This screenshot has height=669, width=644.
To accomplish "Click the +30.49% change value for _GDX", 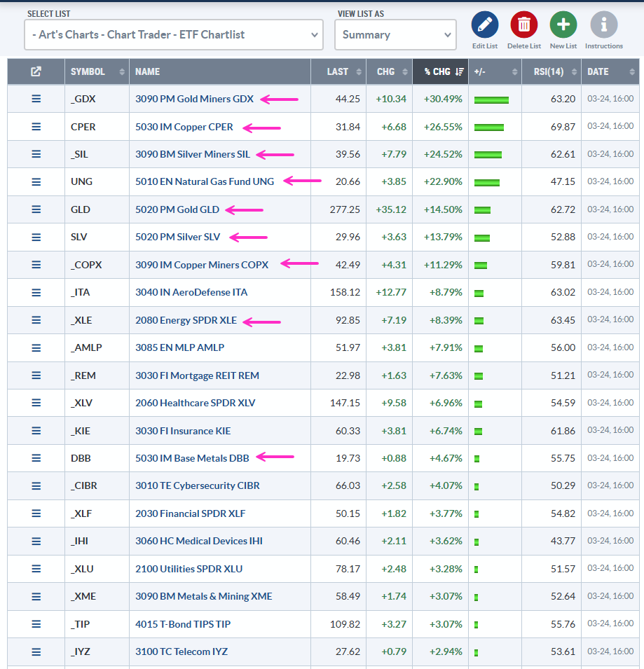I will tap(443, 99).
